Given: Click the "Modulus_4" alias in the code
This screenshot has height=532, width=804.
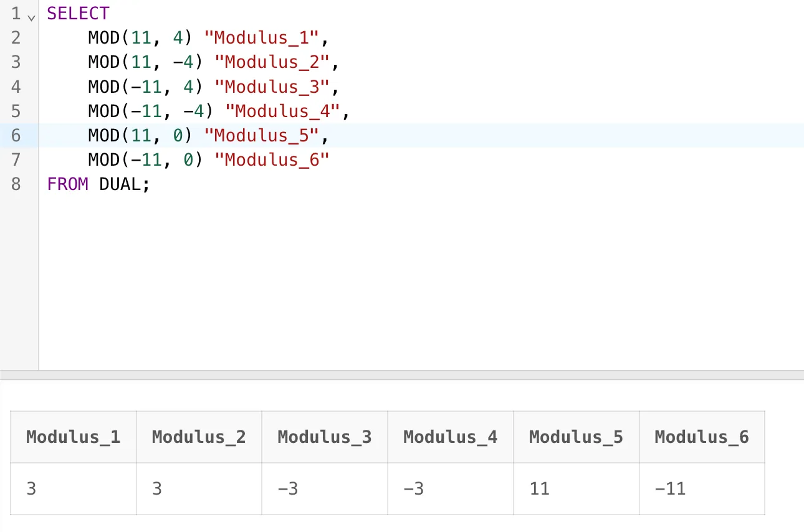Looking at the screenshot, I should pyautogui.click(x=282, y=111).
